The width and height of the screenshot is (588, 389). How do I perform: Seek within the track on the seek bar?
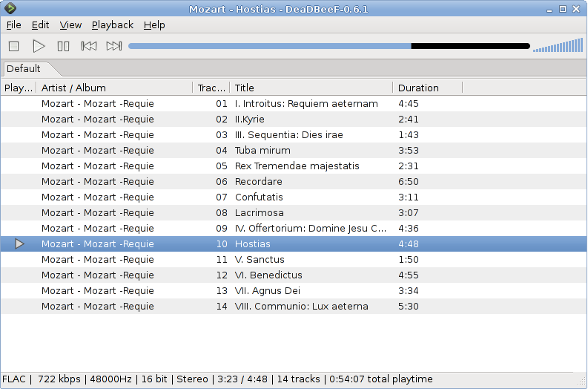[x=329, y=46]
